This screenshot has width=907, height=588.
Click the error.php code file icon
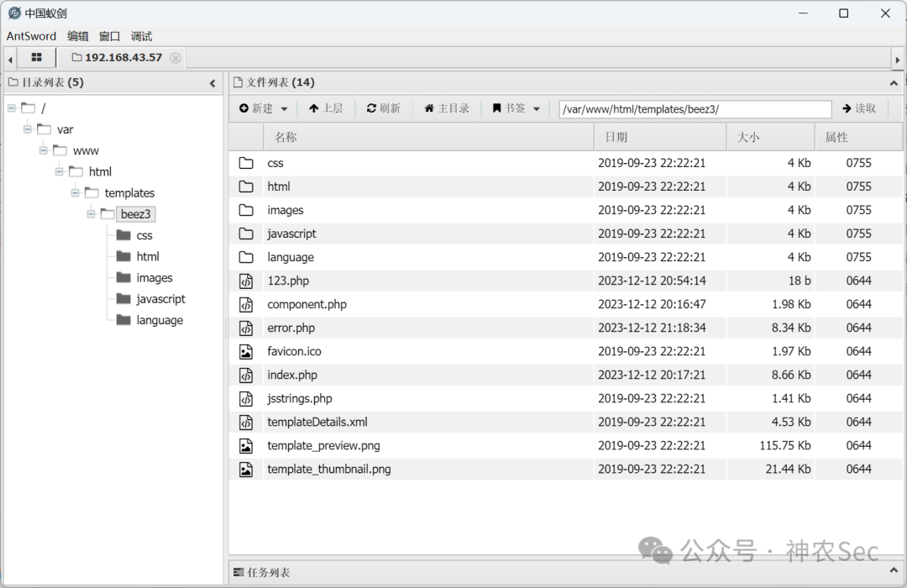(246, 328)
